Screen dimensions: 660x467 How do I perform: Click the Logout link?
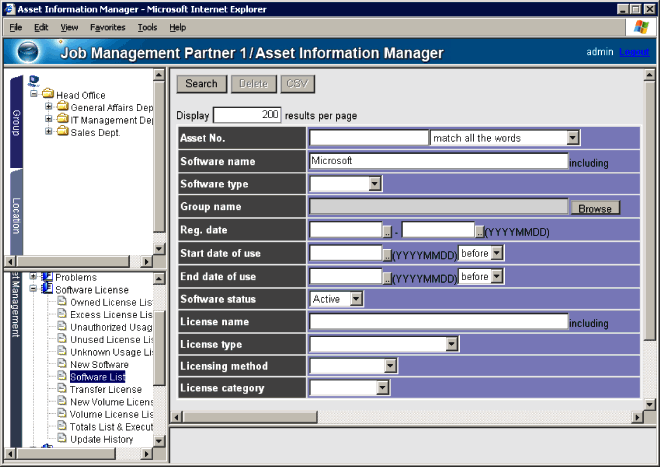[633, 52]
